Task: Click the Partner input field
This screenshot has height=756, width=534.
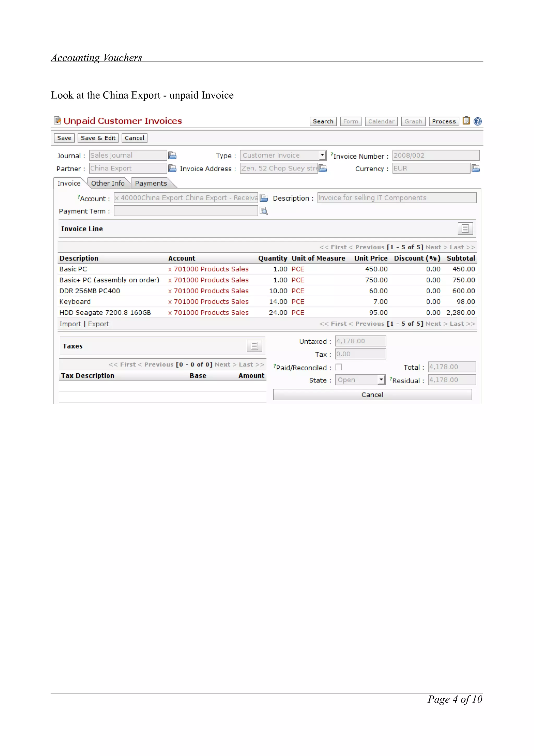Action: [x=128, y=168]
